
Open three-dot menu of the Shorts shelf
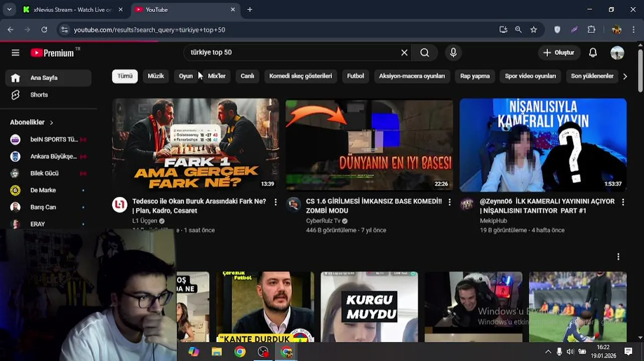click(x=618, y=257)
